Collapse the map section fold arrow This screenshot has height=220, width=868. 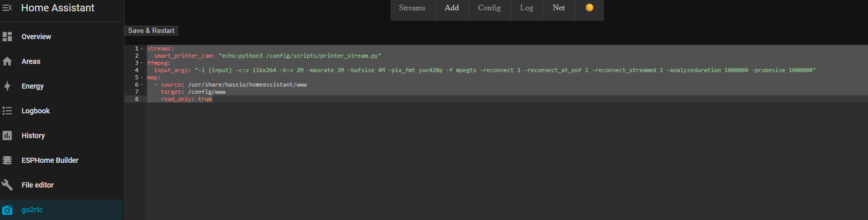point(142,77)
